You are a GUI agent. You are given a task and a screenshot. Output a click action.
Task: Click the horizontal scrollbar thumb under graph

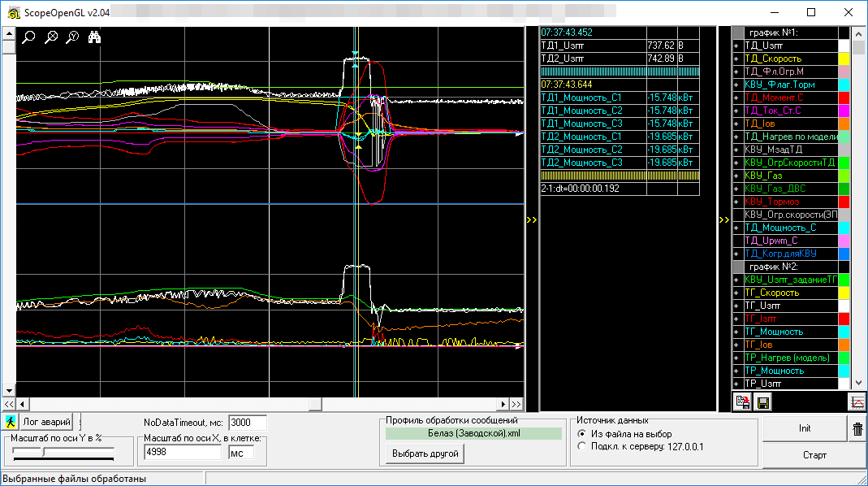pyautogui.click(x=315, y=405)
